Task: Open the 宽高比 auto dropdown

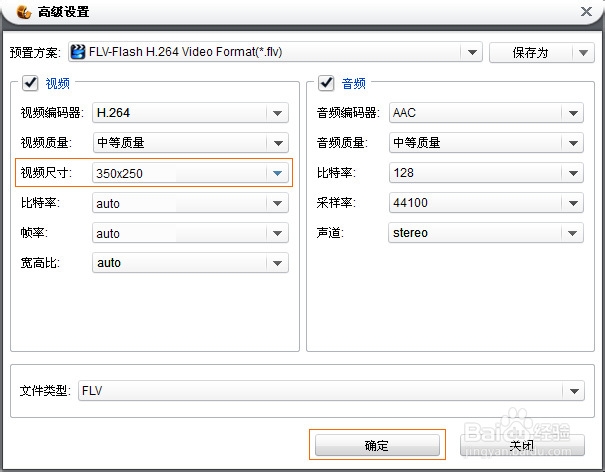Action: point(190,263)
